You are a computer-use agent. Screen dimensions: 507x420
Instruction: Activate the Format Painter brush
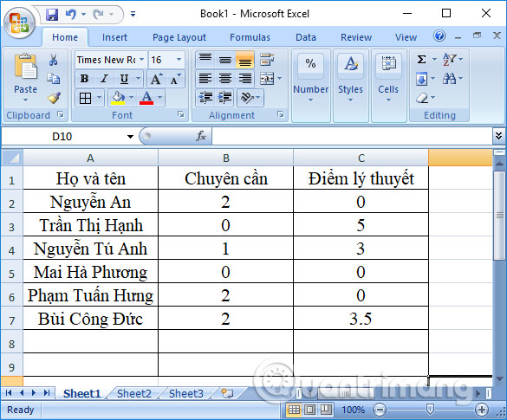(54, 98)
